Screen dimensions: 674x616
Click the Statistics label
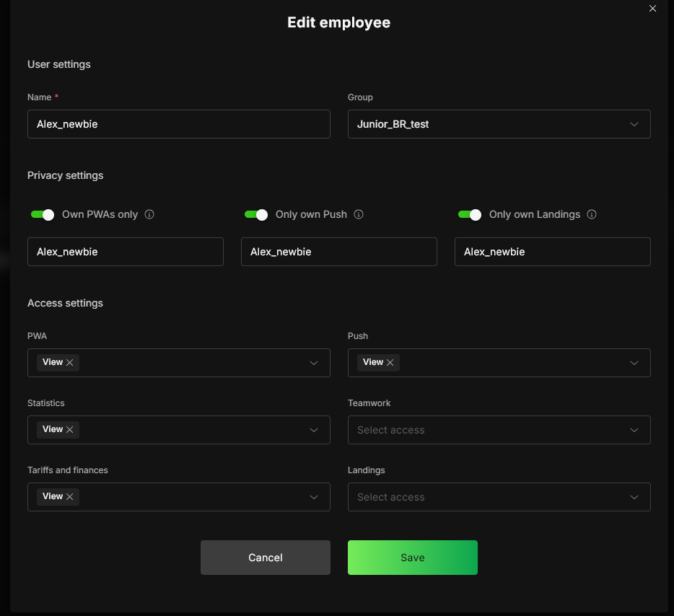point(46,403)
